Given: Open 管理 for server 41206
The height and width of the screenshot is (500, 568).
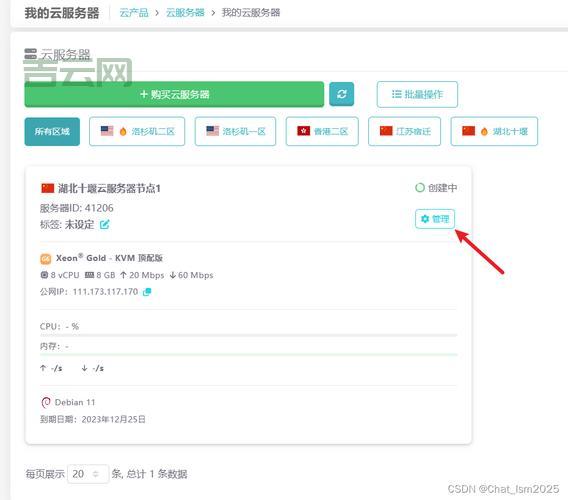Looking at the screenshot, I should tap(435, 219).
